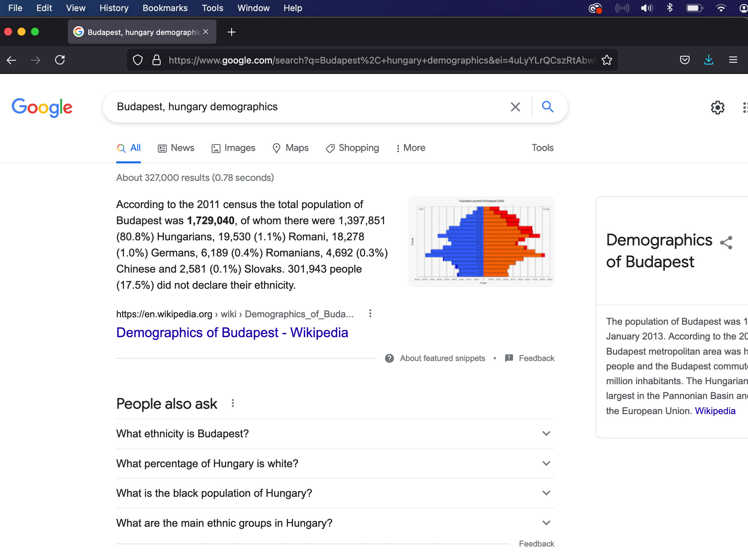Switch to the Images results tab
The image size is (748, 560).
pos(233,148)
